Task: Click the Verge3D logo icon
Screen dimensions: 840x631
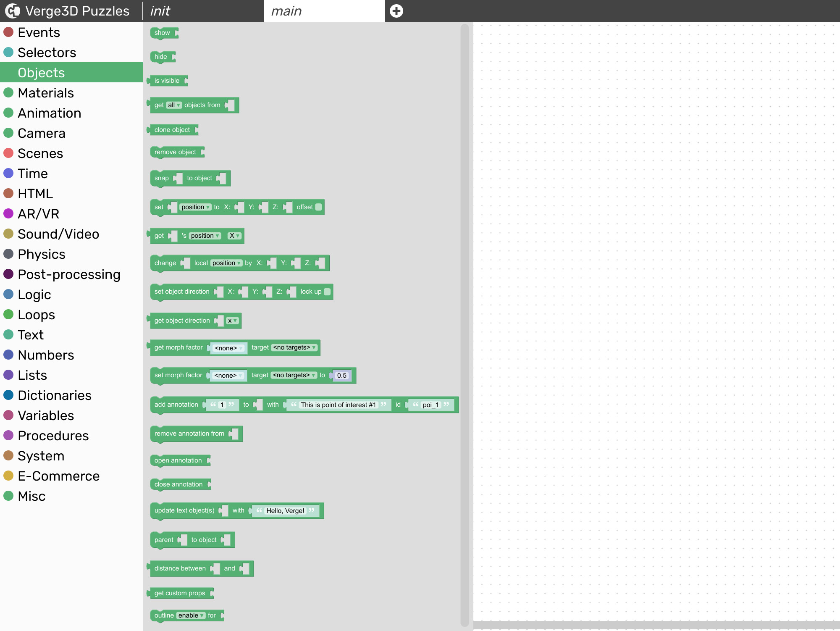Action: [12, 11]
